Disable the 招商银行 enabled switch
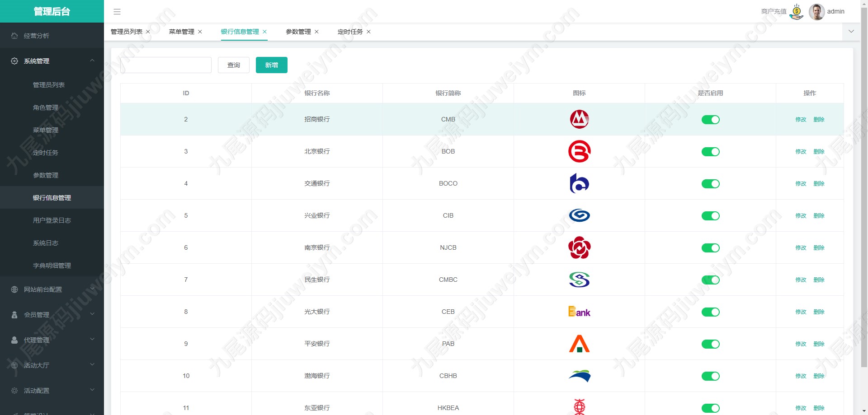Viewport: 868px width, 415px height. click(710, 120)
